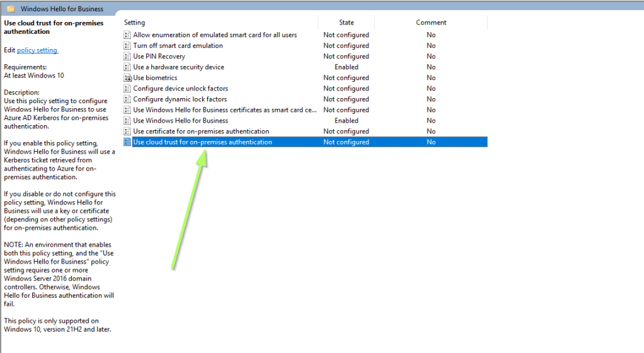The width and height of the screenshot is (644, 353).
Task: Select the Use PIN Recovery policy icon
Action: pyautogui.click(x=128, y=57)
